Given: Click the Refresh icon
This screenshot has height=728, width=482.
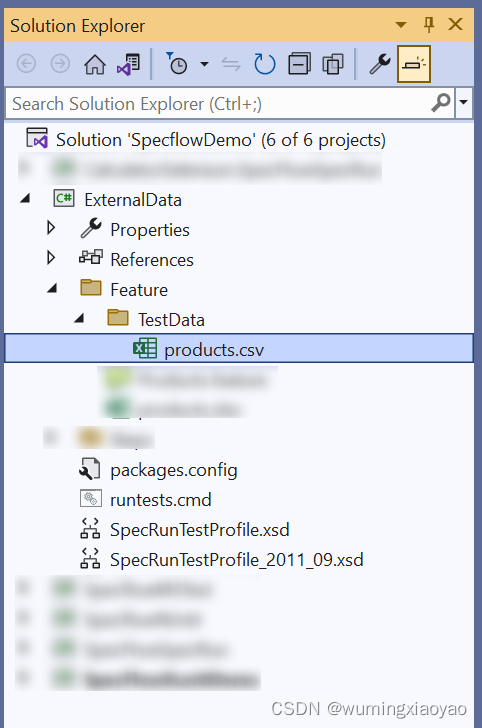Looking at the screenshot, I should 265,64.
